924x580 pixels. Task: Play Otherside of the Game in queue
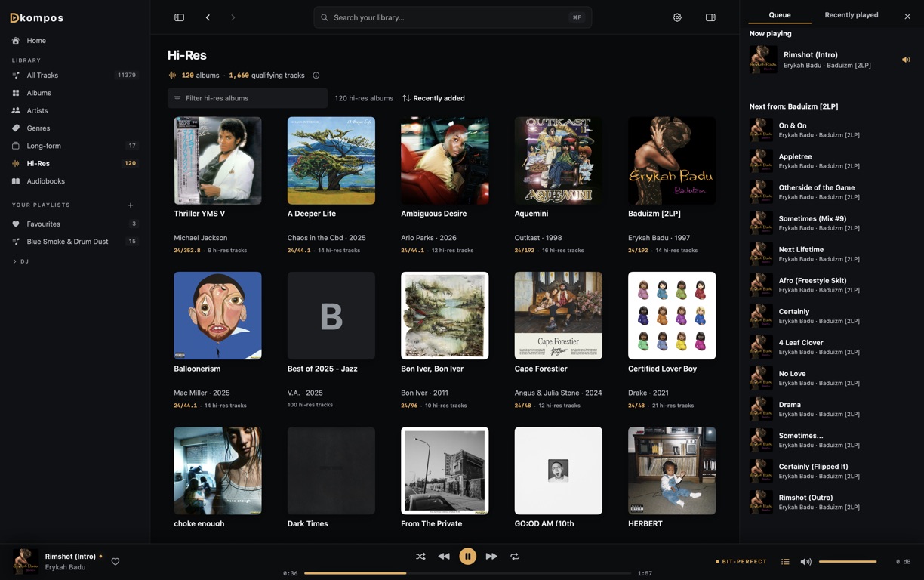click(831, 192)
